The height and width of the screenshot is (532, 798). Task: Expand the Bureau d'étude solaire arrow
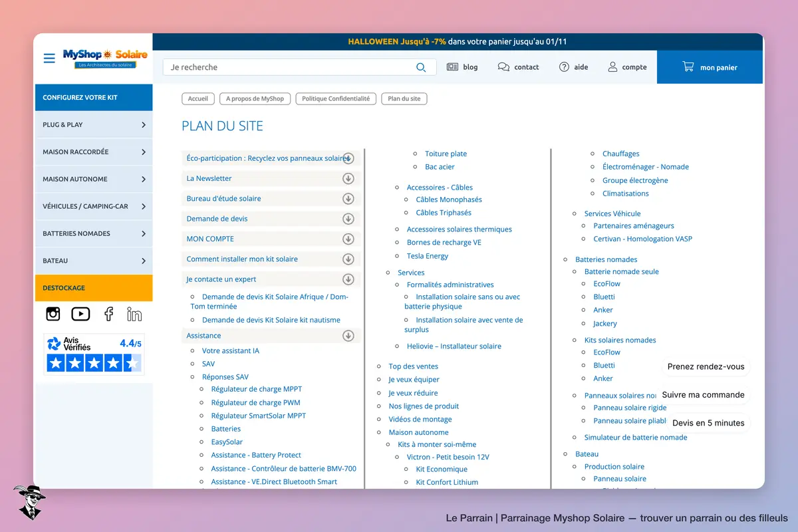tap(348, 198)
